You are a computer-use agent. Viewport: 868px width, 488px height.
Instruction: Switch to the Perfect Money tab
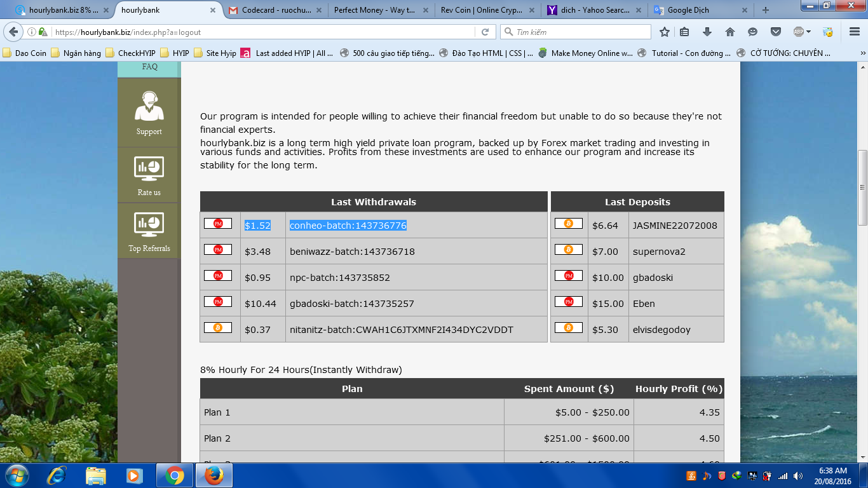[383, 10]
